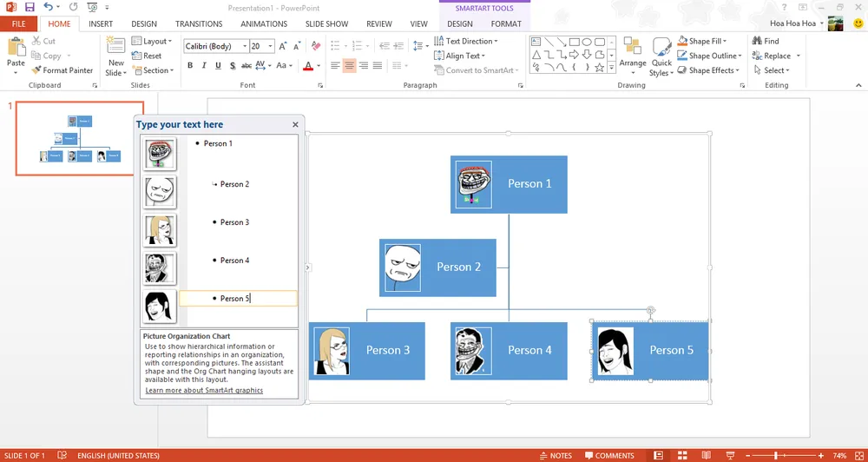
Task: Open the Arrange objects tool
Action: [633, 56]
